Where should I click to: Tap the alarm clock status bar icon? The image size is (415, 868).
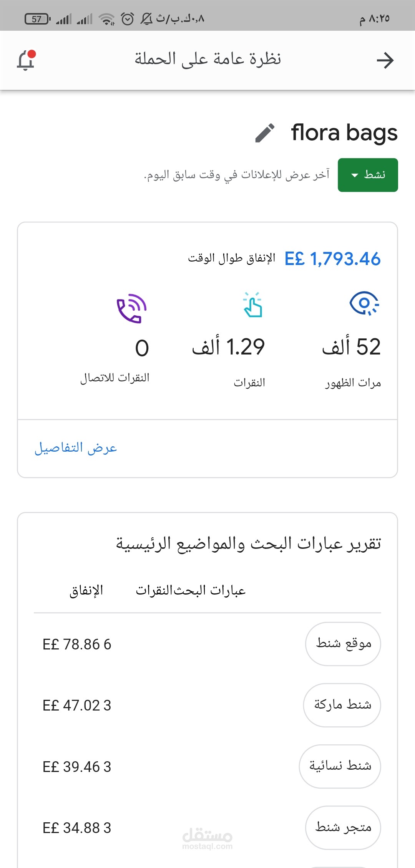pyautogui.click(x=127, y=18)
